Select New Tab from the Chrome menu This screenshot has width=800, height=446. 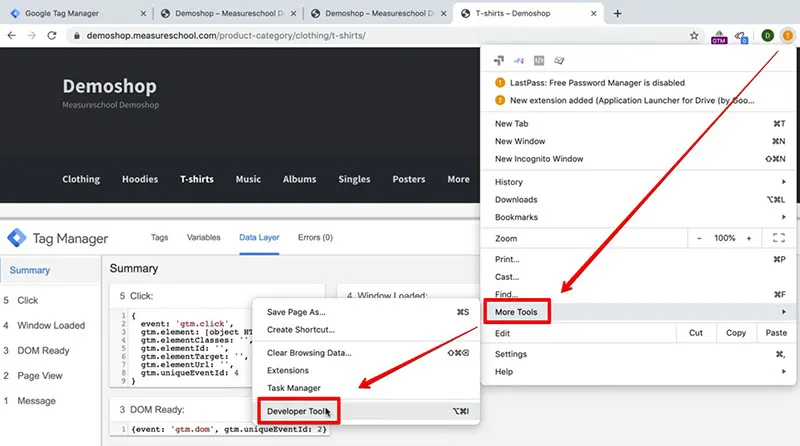(638, 123)
